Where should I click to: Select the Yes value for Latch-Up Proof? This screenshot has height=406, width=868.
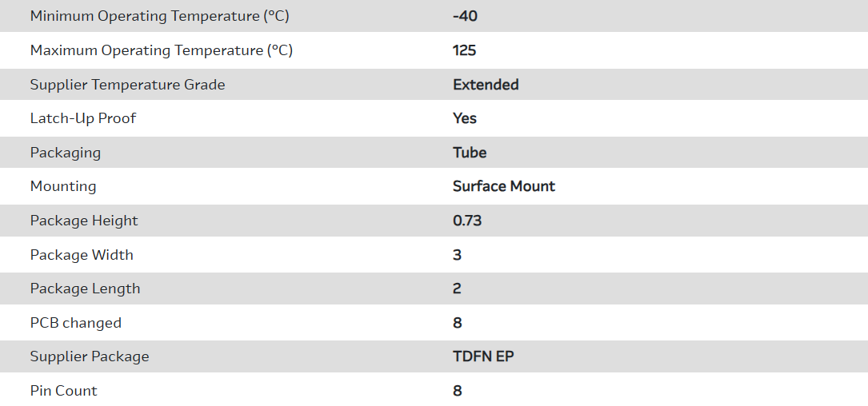(x=464, y=118)
